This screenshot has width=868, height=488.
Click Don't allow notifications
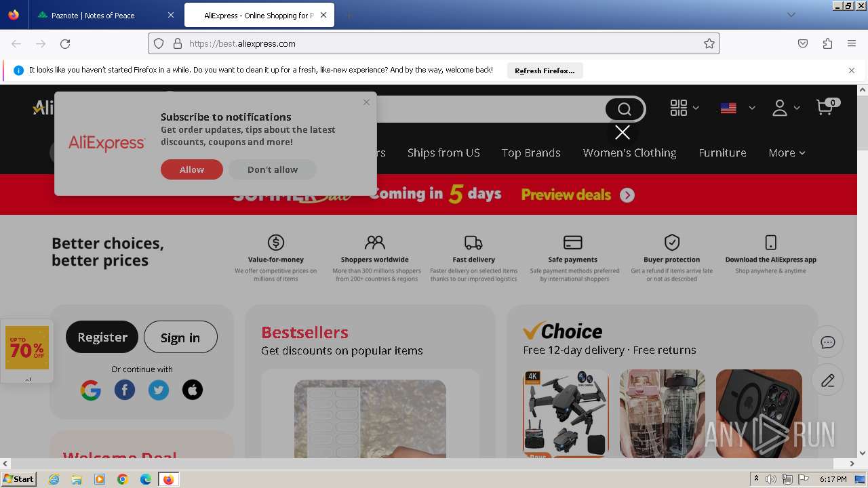tap(273, 169)
